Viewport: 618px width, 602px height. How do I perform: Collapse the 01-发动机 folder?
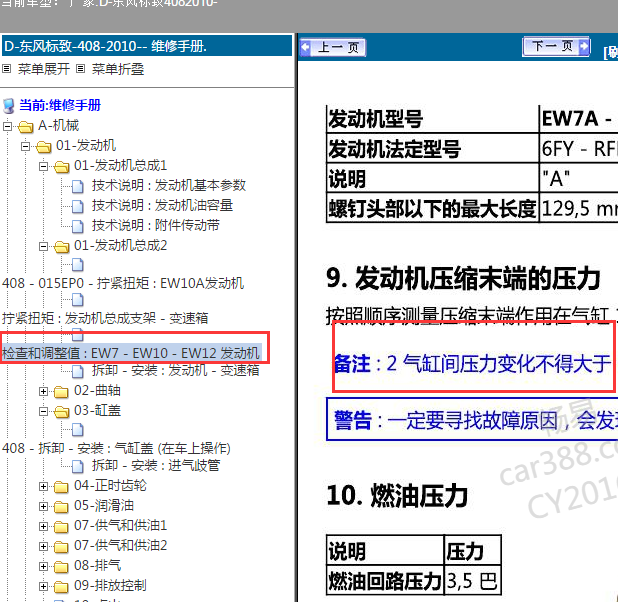click(25, 147)
